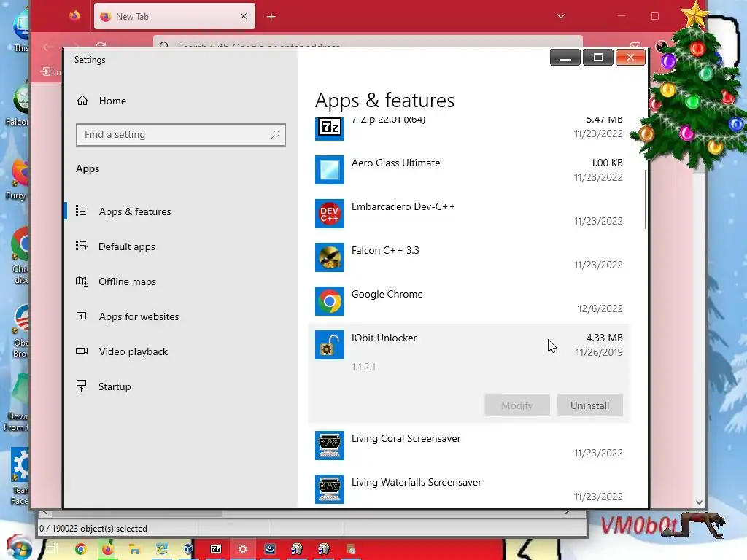
Task: Click IObit Unlocker version 1.1.2.1
Action: pyautogui.click(x=363, y=367)
